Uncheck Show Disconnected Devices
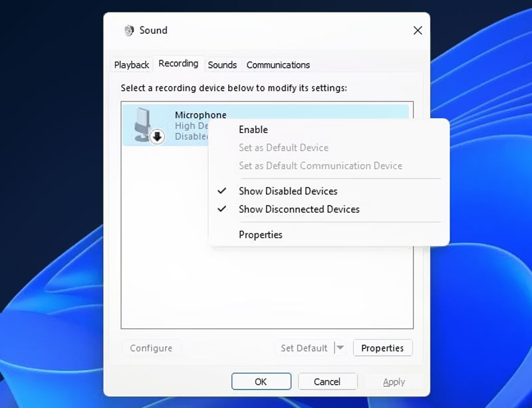The width and height of the screenshot is (532, 408). click(299, 209)
